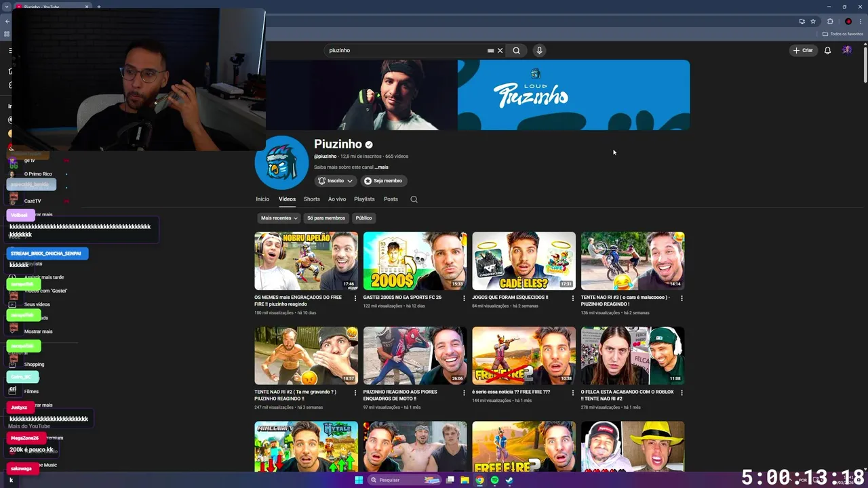
Task: Filter by Público chip
Action: [363, 218]
